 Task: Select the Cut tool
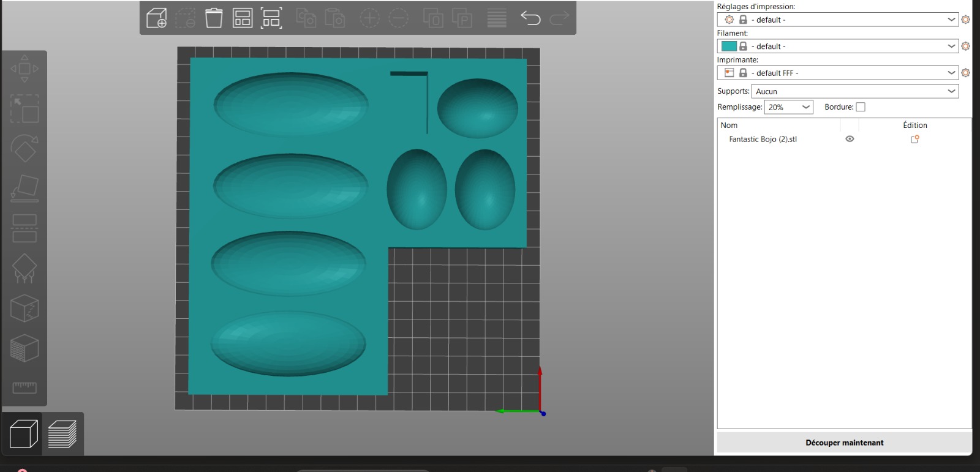pyautogui.click(x=24, y=228)
